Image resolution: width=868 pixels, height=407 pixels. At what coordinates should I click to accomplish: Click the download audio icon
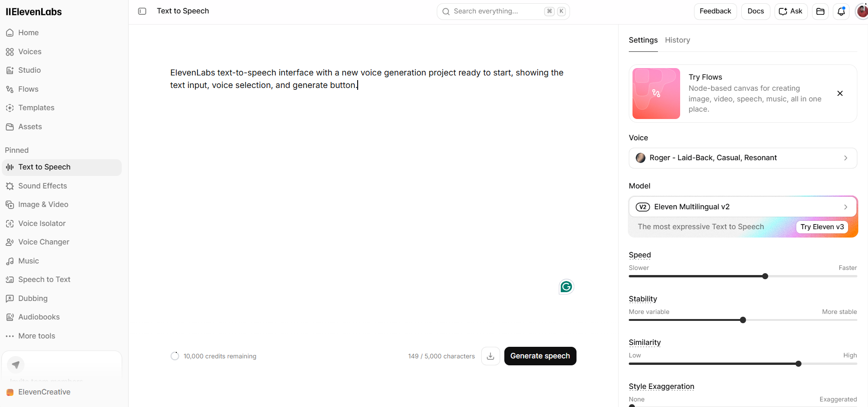point(490,356)
